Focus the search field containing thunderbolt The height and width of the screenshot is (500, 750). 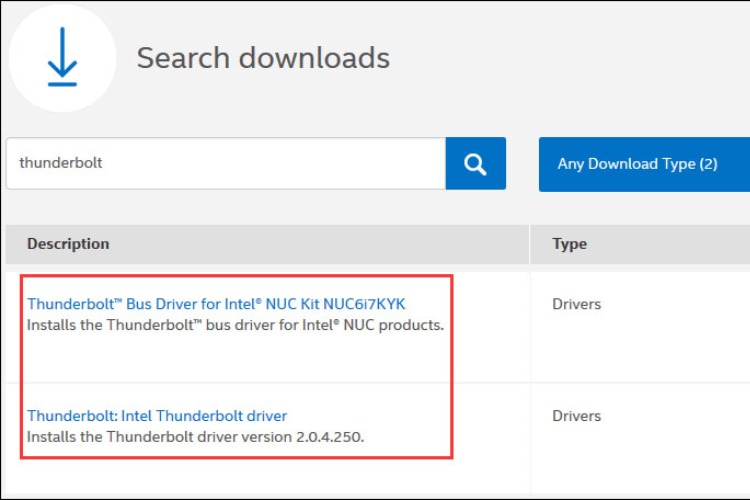coord(225,163)
